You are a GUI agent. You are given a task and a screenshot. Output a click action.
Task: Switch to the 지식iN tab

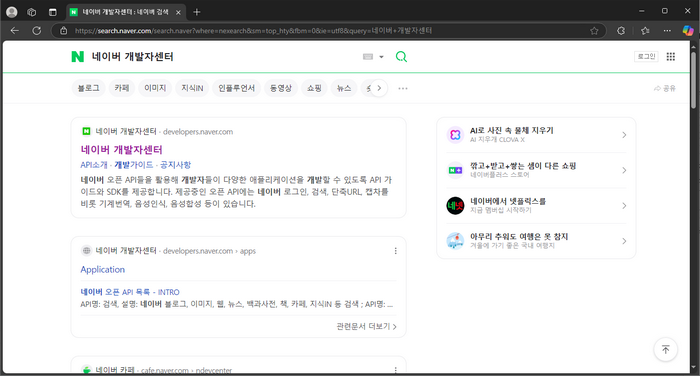(x=192, y=88)
